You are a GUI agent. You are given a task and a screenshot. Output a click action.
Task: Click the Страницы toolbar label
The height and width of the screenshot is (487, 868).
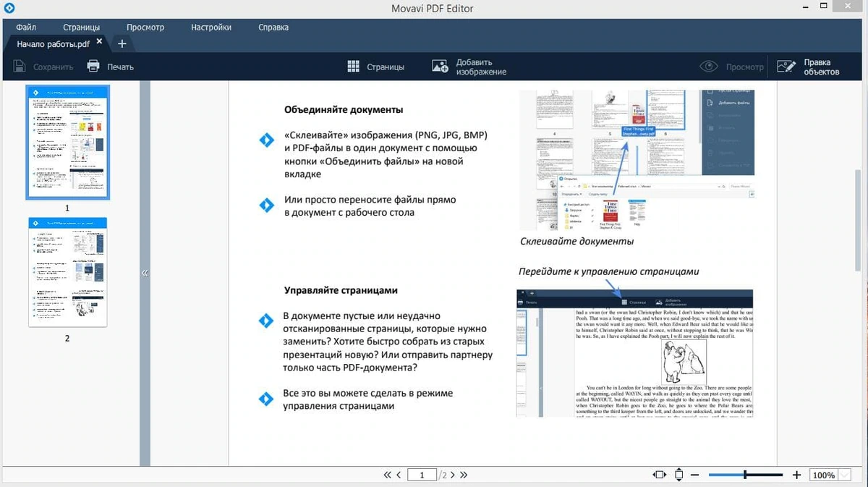[386, 67]
